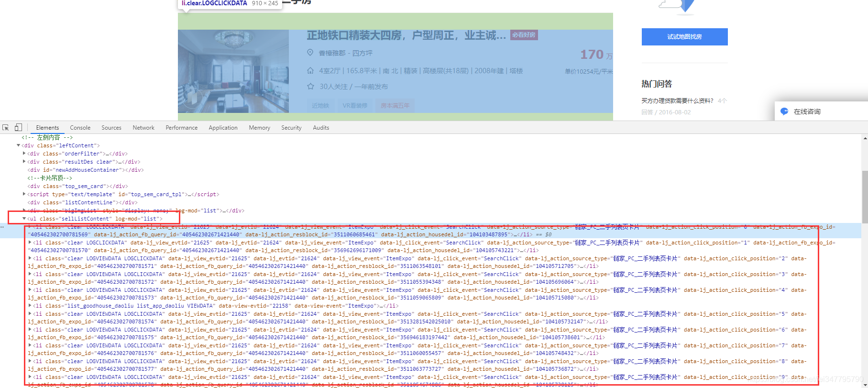Switch to the Console tab
Image resolution: width=868 pixels, height=388 pixels.
(80, 128)
